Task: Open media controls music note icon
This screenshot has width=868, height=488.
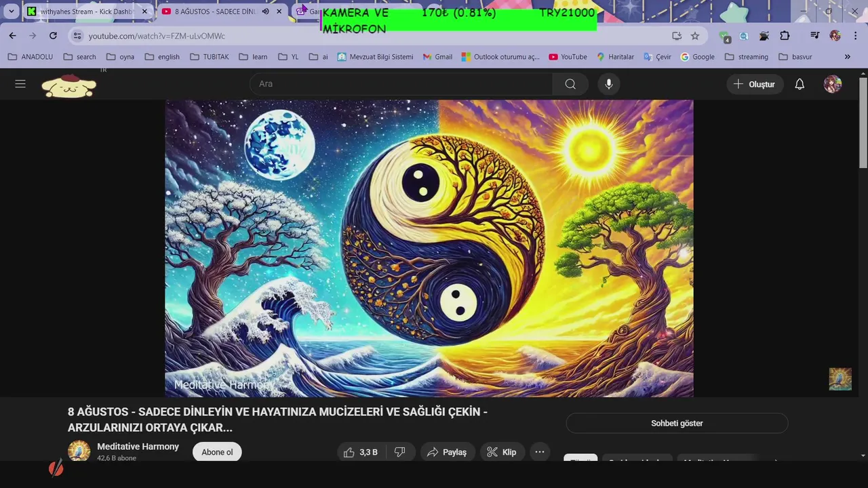Action: click(x=815, y=36)
